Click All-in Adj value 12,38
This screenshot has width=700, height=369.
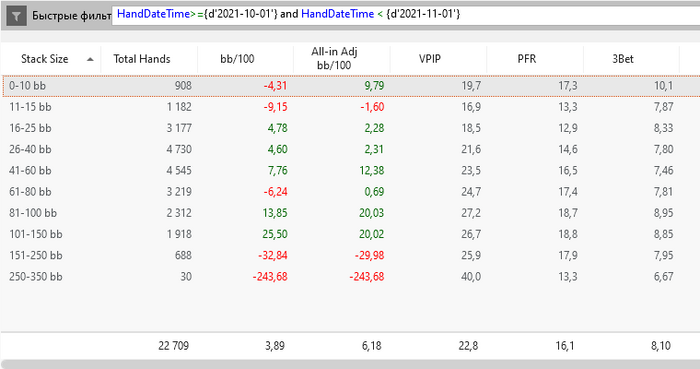click(371, 170)
